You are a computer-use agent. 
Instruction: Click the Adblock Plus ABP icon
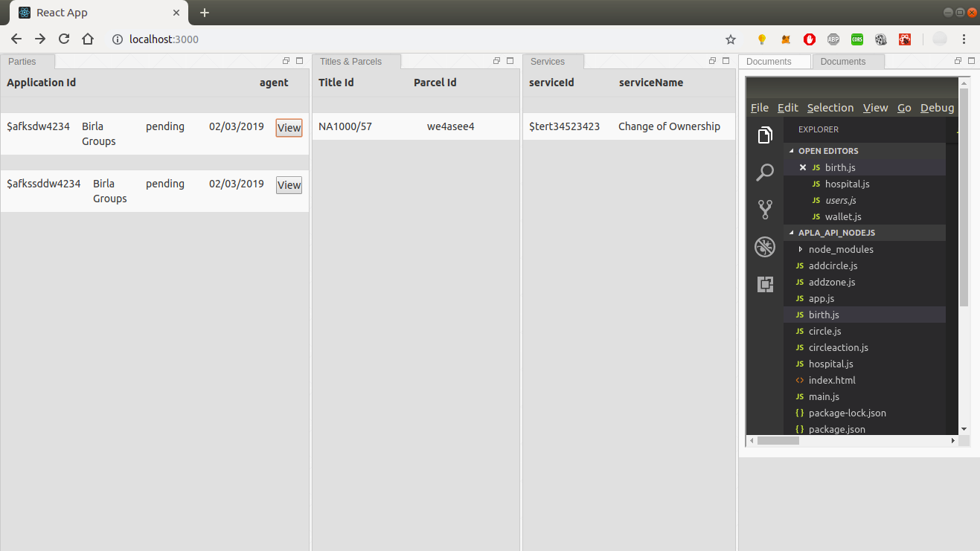coord(833,39)
